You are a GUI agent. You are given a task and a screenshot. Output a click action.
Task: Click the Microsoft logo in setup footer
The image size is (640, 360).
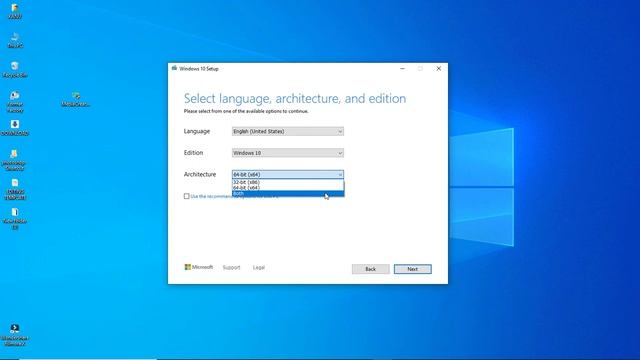(199, 267)
